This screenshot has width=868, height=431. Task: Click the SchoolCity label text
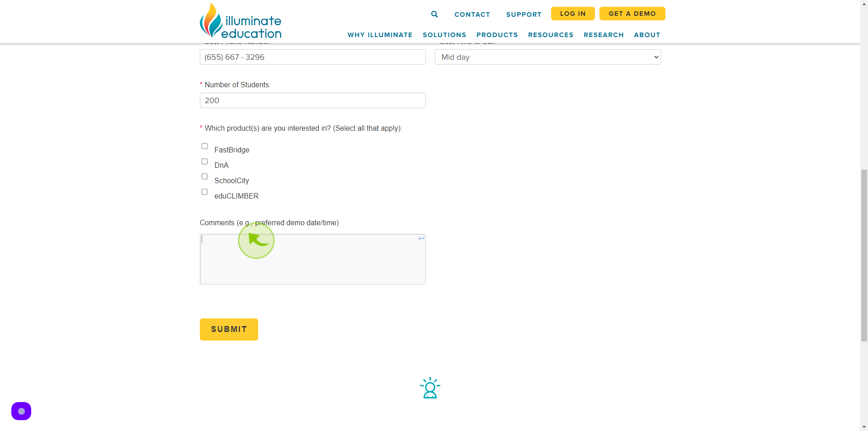231,180
